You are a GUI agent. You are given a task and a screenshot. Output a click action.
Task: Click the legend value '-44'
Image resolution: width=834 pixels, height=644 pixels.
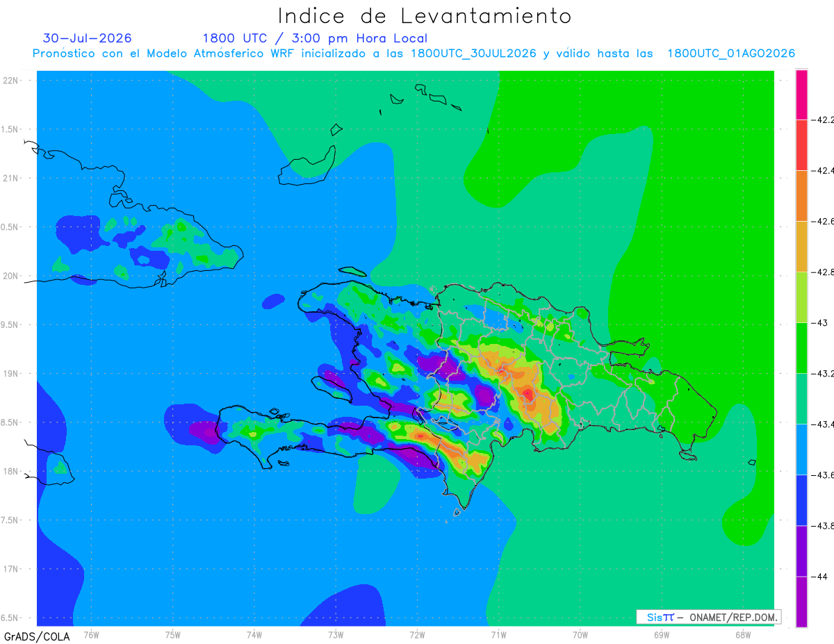pyautogui.click(x=820, y=576)
